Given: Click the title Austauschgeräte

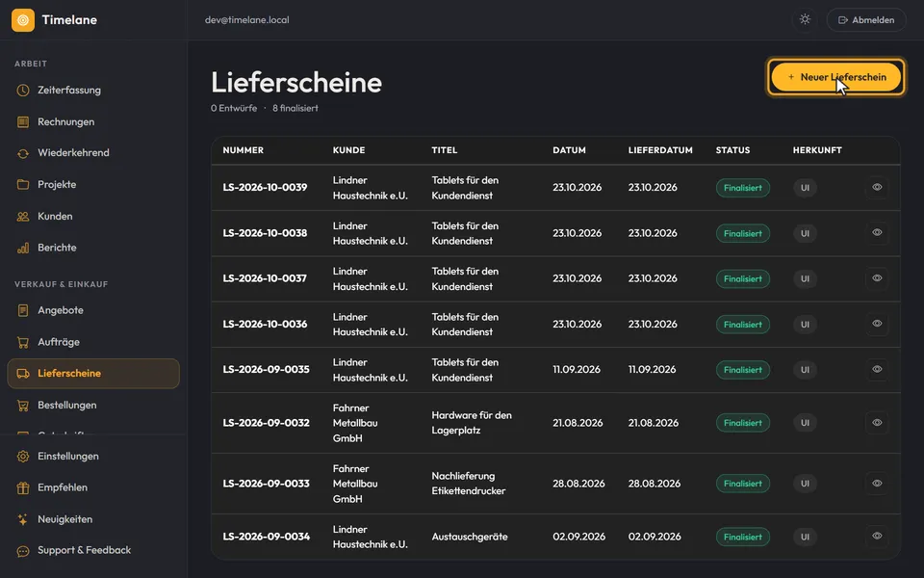Looking at the screenshot, I should coord(470,537).
